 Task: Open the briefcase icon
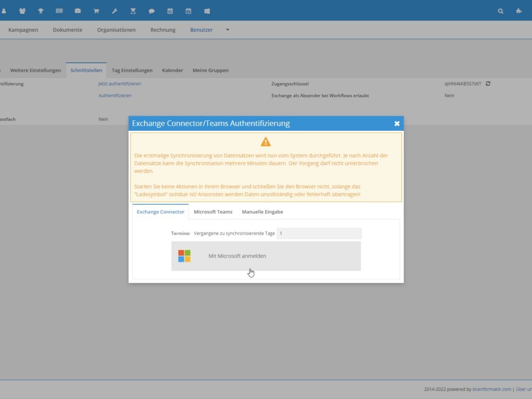coord(78,11)
